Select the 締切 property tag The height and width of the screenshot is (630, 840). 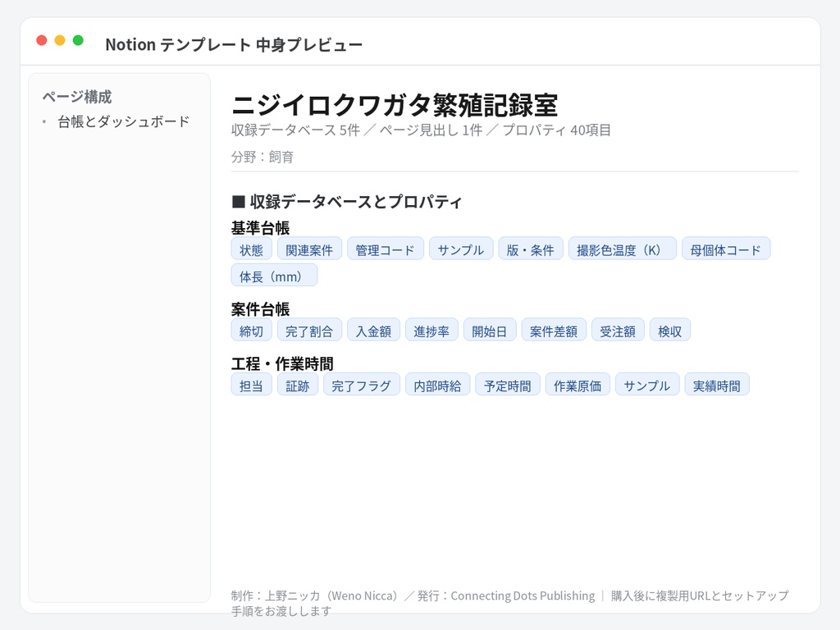(x=252, y=331)
